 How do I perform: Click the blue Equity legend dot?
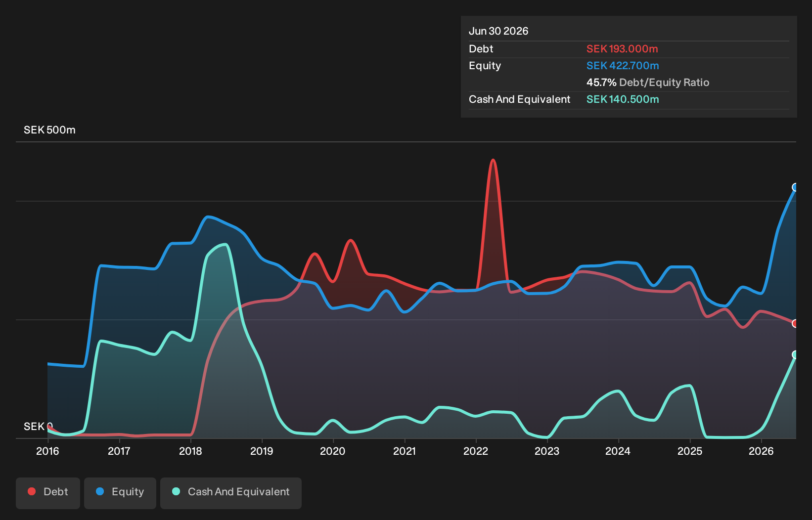tap(100, 491)
